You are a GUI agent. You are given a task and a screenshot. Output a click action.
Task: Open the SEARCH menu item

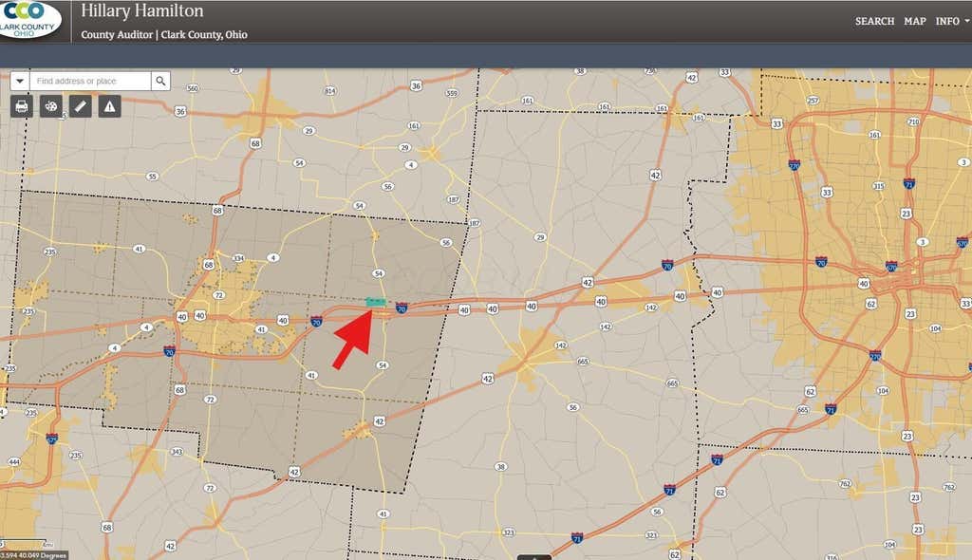click(x=874, y=21)
